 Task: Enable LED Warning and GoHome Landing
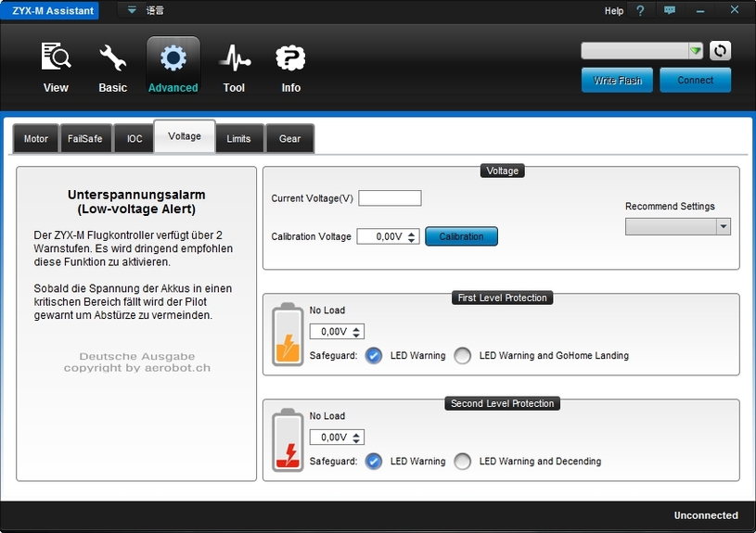[x=463, y=356]
